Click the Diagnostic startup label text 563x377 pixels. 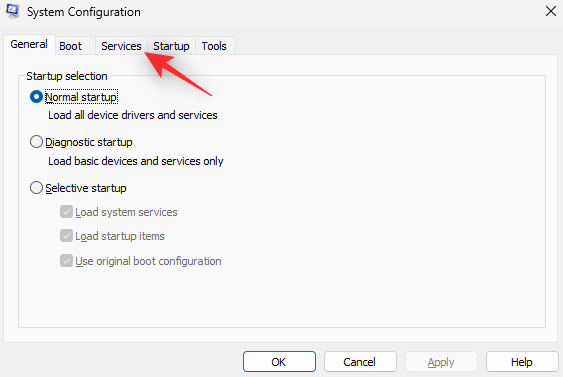tap(89, 142)
